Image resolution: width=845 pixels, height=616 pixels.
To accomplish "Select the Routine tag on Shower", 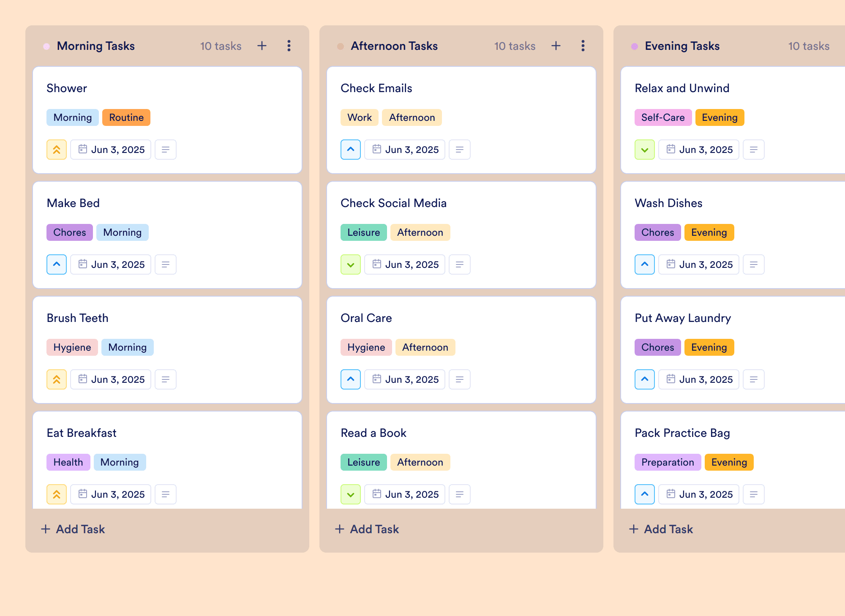I will pos(126,117).
